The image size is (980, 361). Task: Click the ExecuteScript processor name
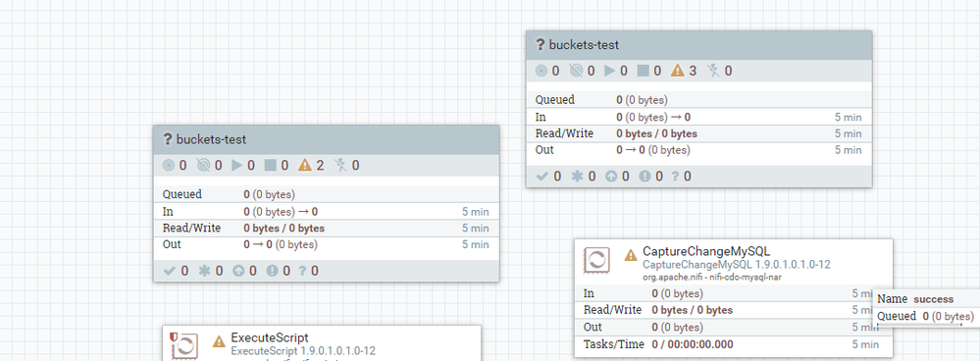[x=270, y=337]
